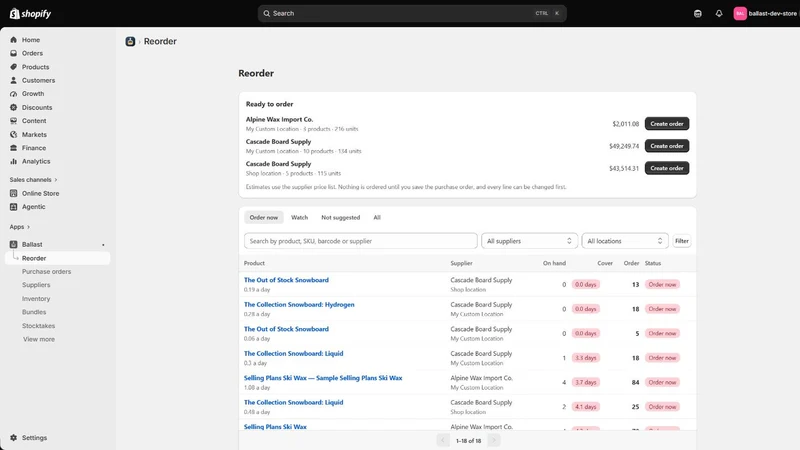Pin the Ballast app in sidebar
The height and width of the screenshot is (450, 800).
[x=103, y=245]
